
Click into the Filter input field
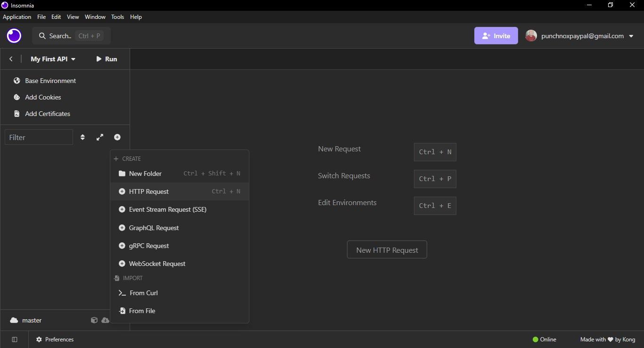39,137
